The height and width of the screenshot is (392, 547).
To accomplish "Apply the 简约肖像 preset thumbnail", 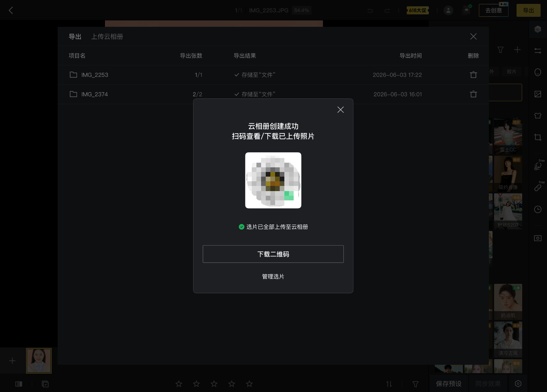I will [x=508, y=174].
